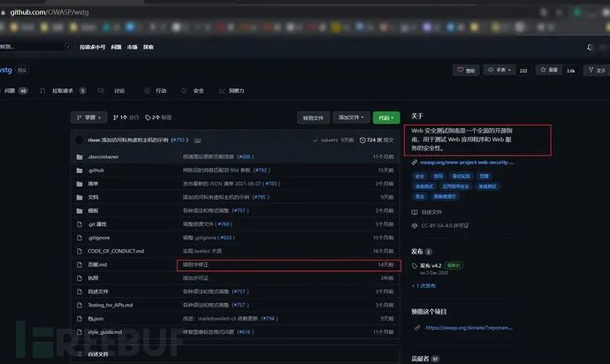Switch to the 洞察力 tab

click(x=232, y=91)
